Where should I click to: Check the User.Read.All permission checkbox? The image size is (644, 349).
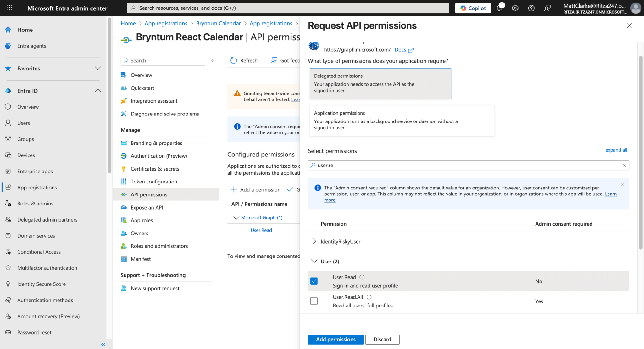314,301
